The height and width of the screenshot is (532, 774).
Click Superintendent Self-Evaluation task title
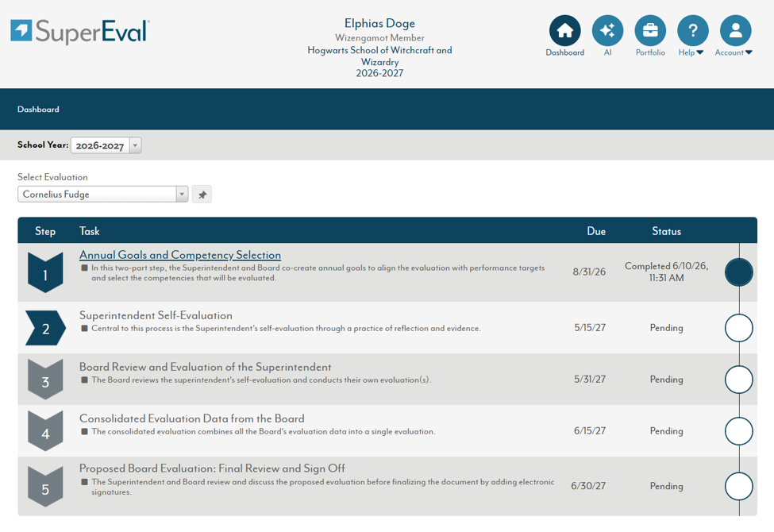coord(156,315)
